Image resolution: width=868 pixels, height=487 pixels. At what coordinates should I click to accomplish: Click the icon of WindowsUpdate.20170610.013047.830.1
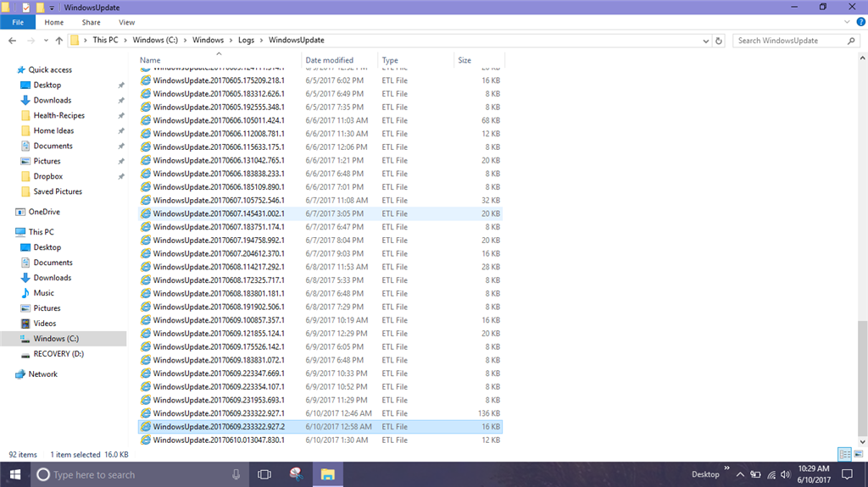click(x=146, y=440)
